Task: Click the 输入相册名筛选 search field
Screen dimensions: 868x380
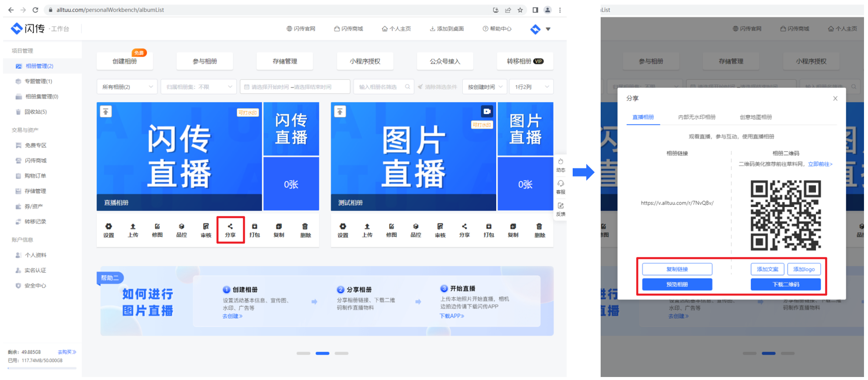Action: coord(383,86)
